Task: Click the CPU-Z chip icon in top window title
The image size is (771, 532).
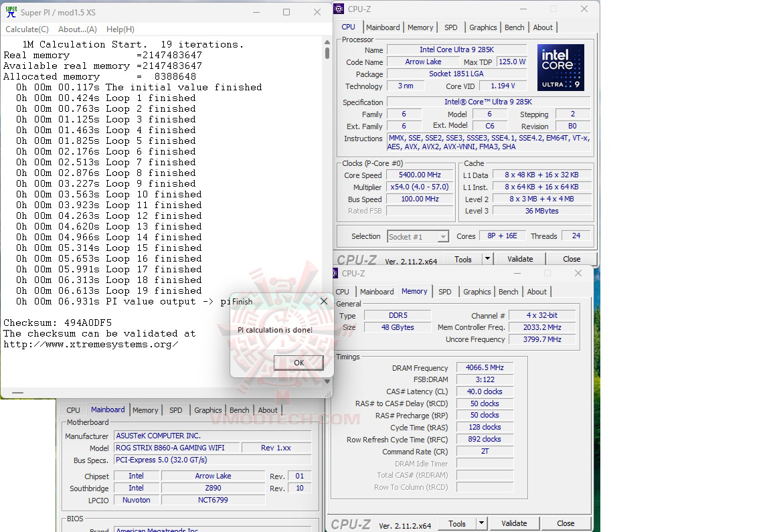Action: pyautogui.click(x=339, y=9)
